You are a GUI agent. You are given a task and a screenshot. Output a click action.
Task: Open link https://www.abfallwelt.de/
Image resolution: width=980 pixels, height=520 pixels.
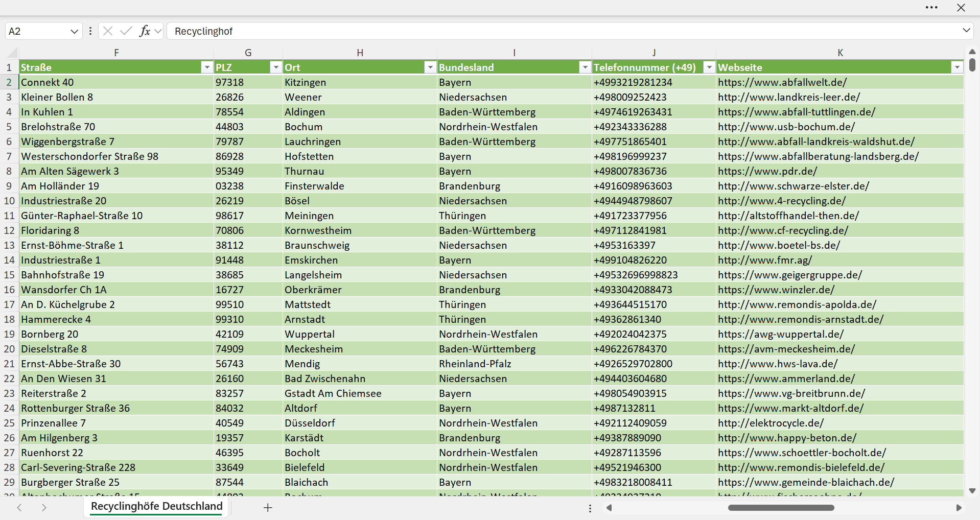(782, 82)
